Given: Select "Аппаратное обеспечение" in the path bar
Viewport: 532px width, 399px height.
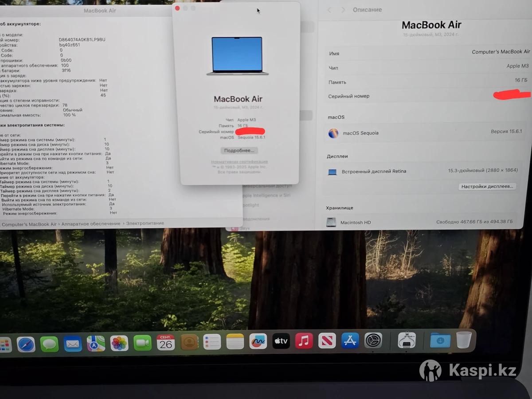Looking at the screenshot, I should coord(91,223).
